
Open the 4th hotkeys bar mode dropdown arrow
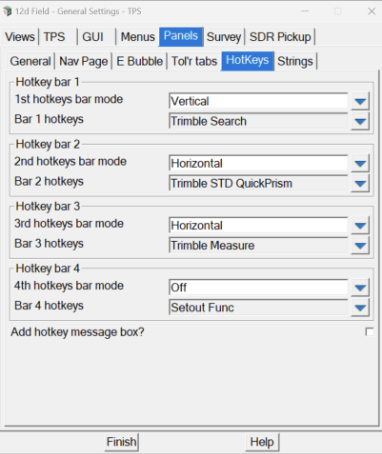(x=360, y=288)
